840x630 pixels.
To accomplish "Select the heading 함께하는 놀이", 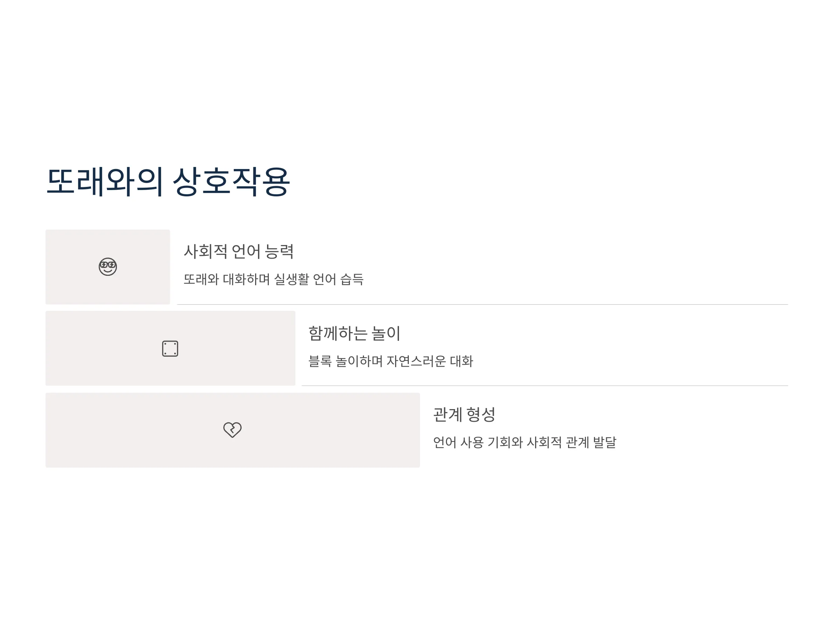I will point(354,333).
